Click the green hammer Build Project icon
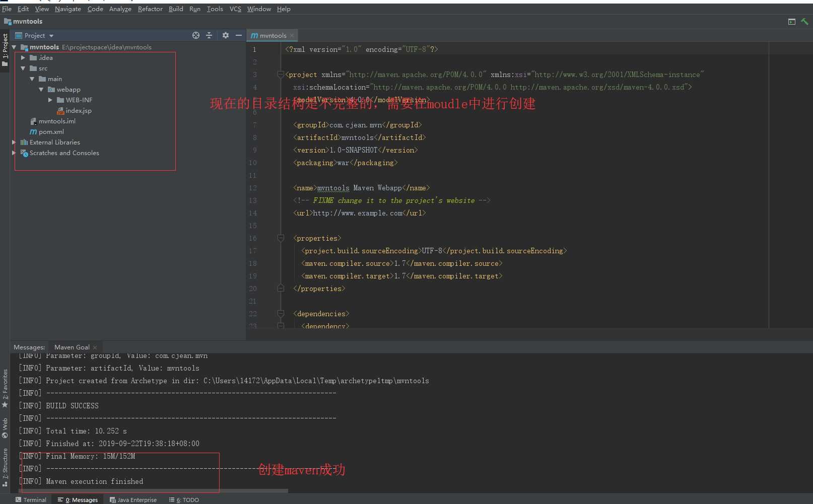This screenshot has width=813, height=504. tap(804, 22)
